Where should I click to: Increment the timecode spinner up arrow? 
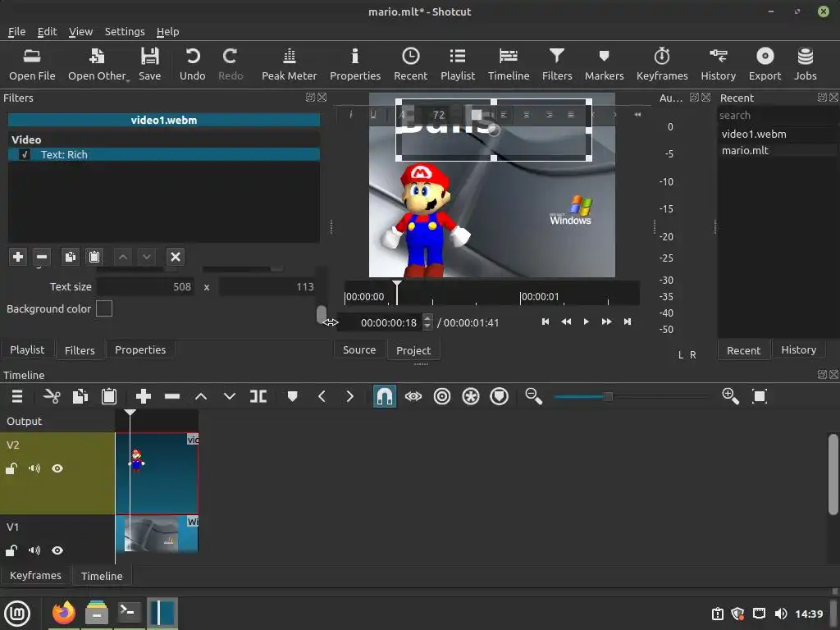[427, 318]
